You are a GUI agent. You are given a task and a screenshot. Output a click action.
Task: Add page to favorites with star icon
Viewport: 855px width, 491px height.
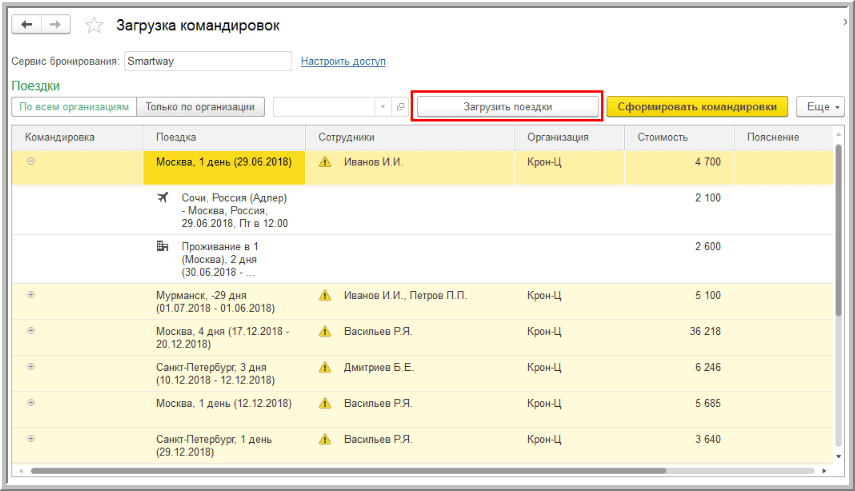coord(94,25)
